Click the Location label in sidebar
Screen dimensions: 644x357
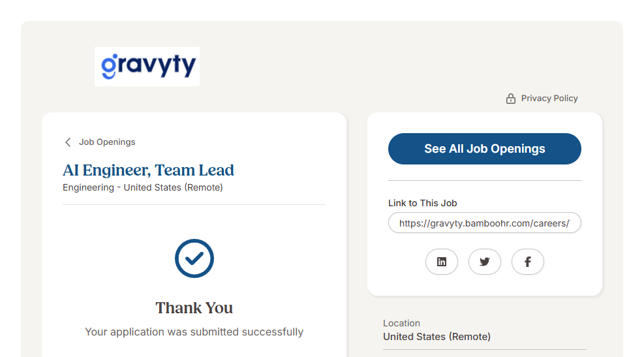tap(401, 323)
